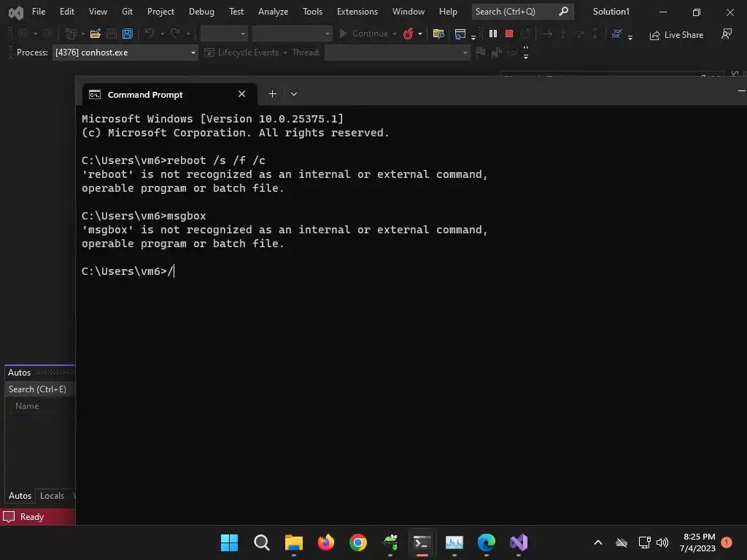Open the Test menu
747x560 pixels.
pos(236,12)
